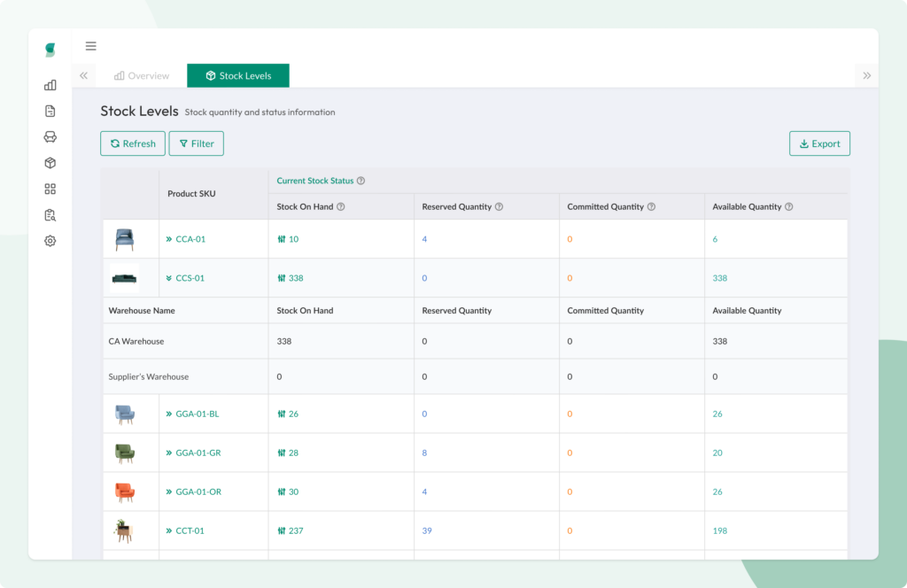
Task: Open the hamburger menu
Action: [91, 46]
